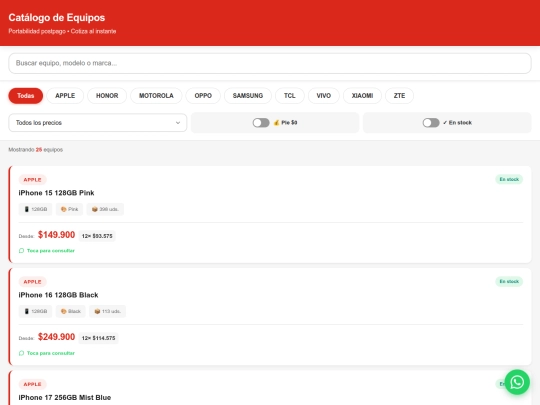This screenshot has height=405, width=540.
Task: Open the iPhone 17 256GB Mist Blue title
Action: (x=65, y=397)
